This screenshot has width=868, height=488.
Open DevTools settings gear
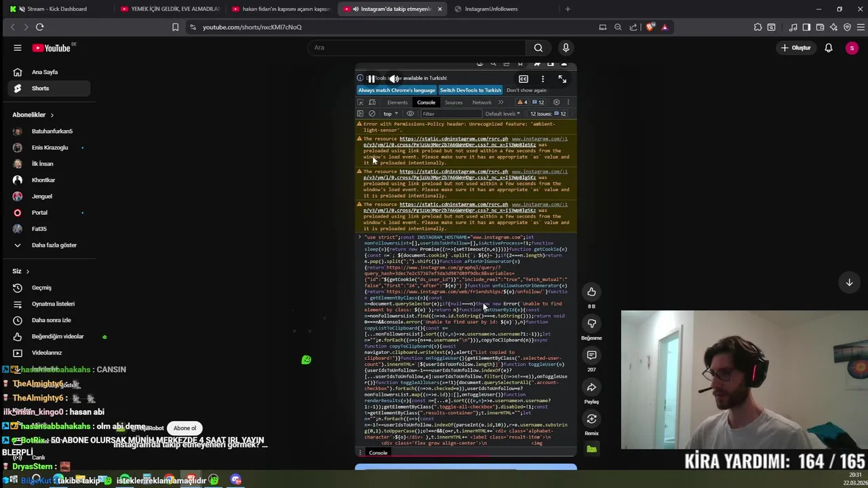[x=556, y=102]
